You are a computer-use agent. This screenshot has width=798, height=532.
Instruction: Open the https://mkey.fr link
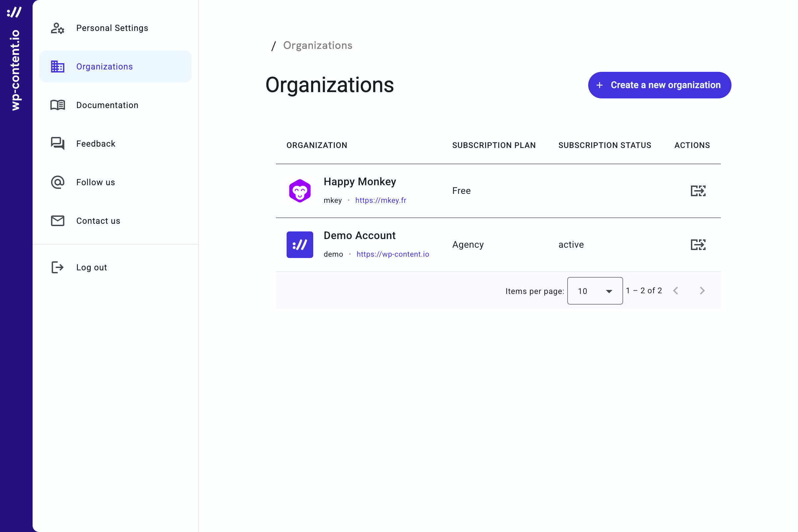(380, 200)
